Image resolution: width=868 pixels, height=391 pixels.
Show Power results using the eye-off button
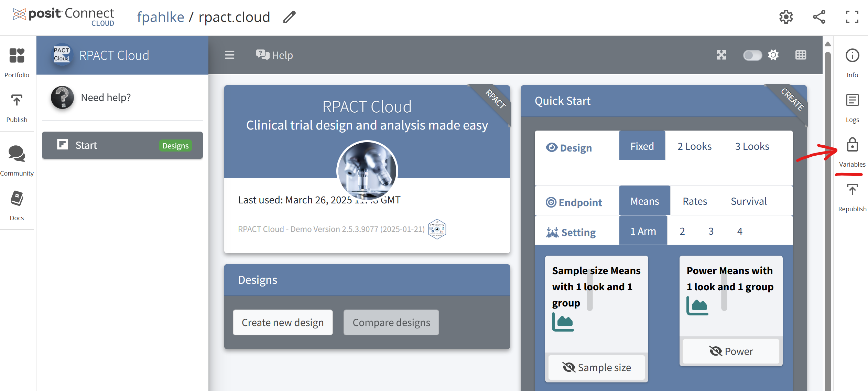coord(730,351)
